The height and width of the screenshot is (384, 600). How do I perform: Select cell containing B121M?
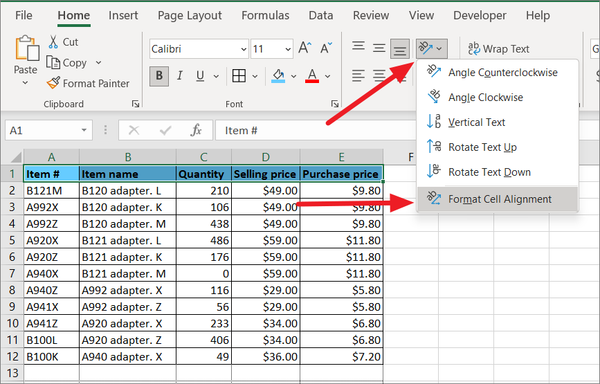point(51,190)
